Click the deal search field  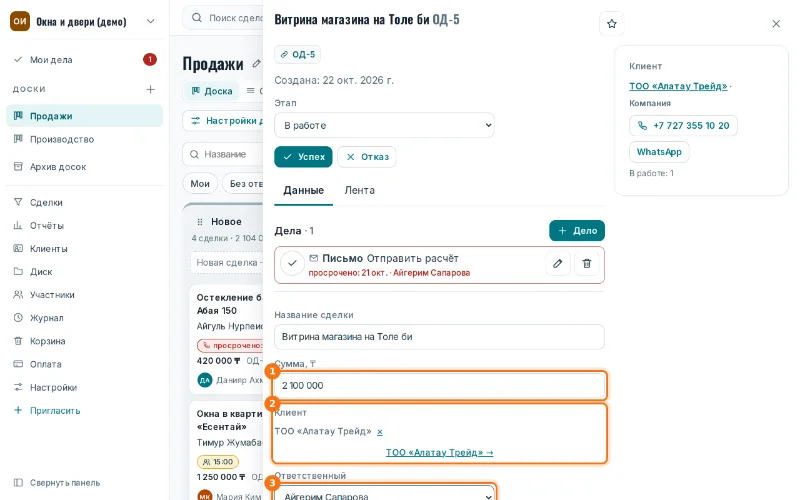[223, 18]
